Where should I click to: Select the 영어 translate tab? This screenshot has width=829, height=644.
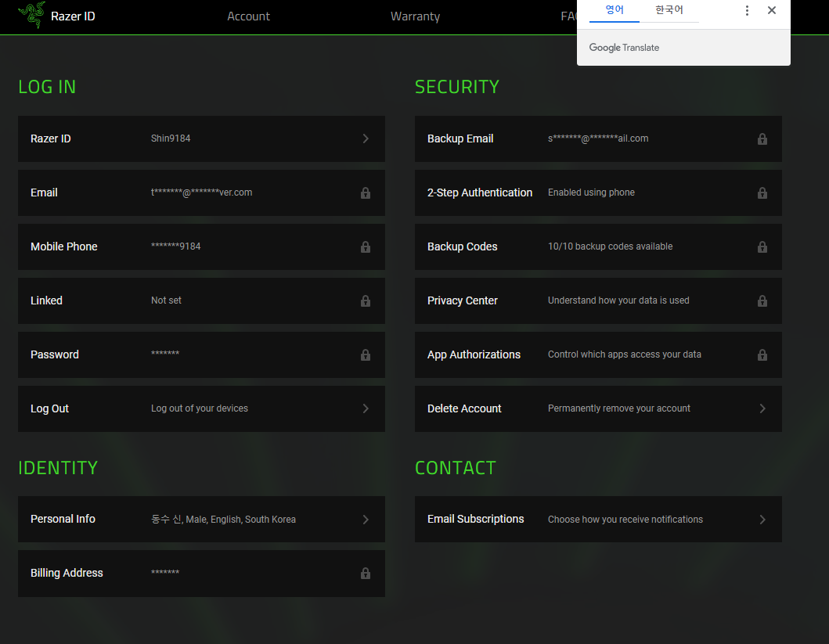[615, 10]
